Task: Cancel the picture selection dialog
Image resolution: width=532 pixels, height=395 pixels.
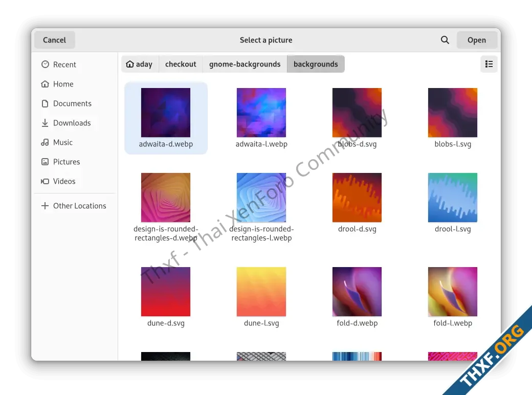Action: (55, 40)
